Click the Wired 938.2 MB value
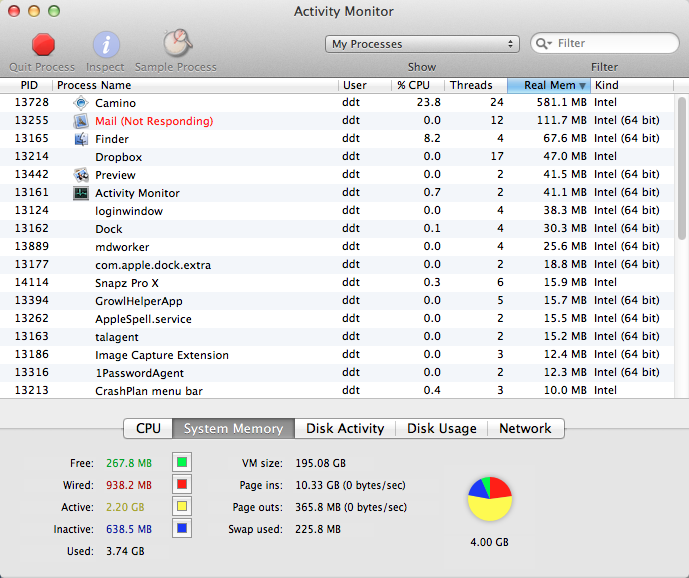 129,485
